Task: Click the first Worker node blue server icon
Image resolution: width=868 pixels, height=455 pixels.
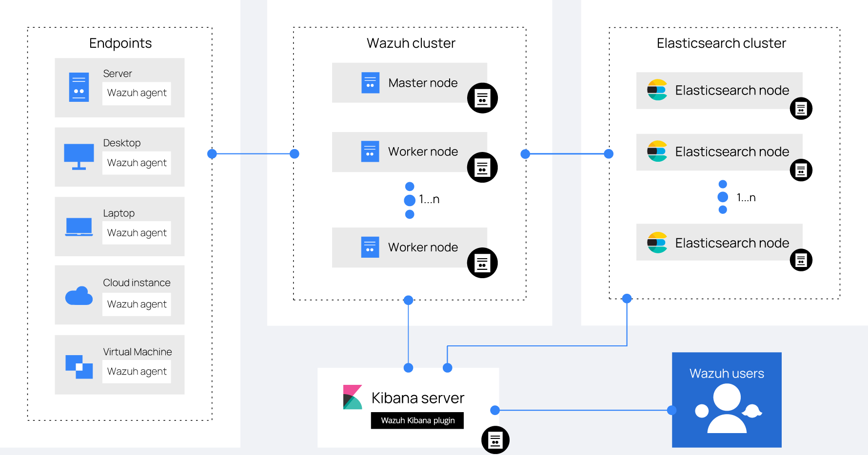Action: (x=370, y=152)
